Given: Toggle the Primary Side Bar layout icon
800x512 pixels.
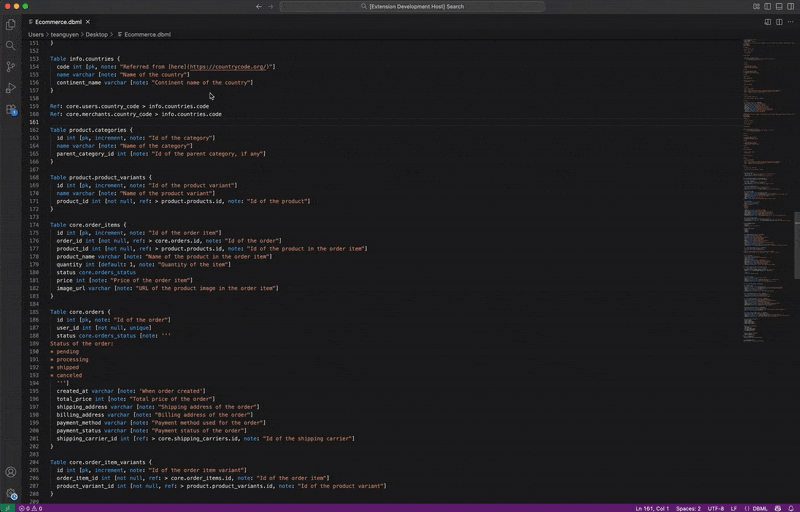Looking at the screenshot, I should tap(767, 7).
